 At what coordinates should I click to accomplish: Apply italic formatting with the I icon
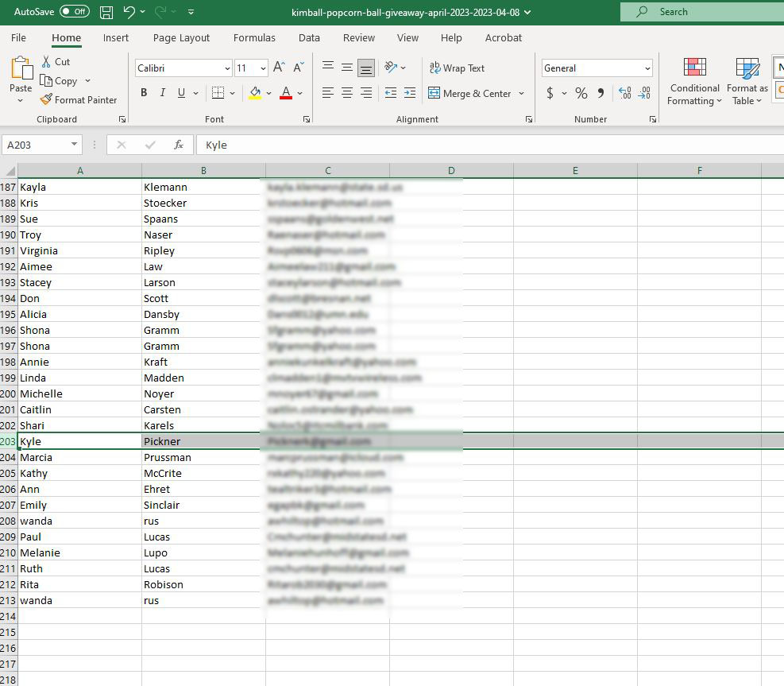coord(163,93)
